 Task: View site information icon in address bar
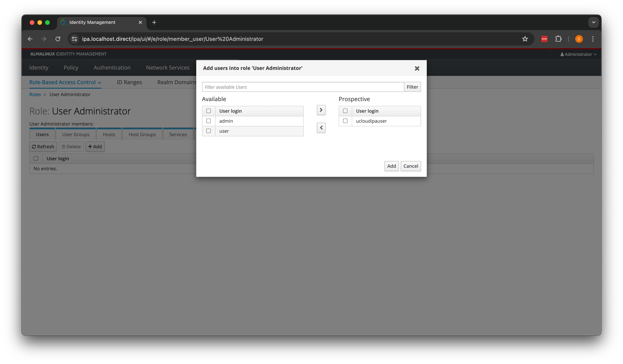74,39
